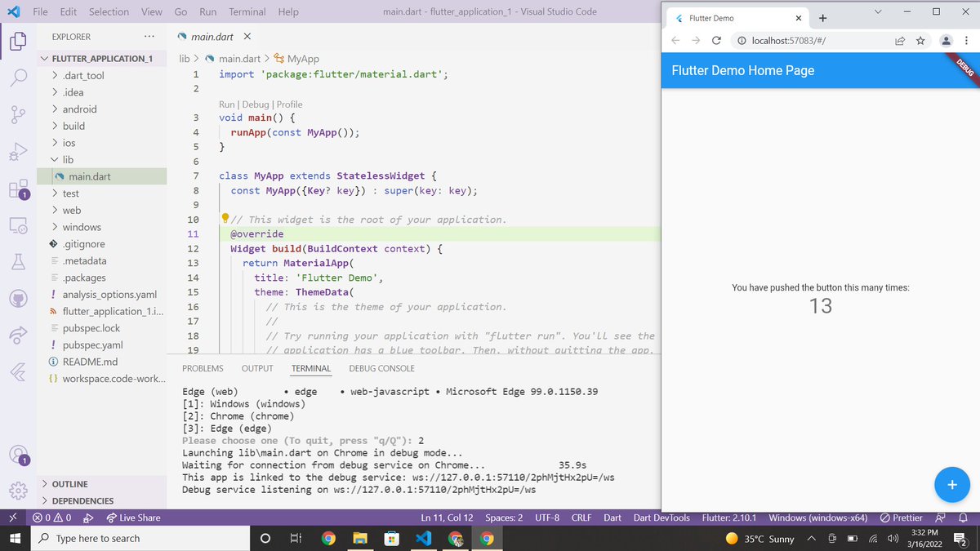Switch to the PROBLEMS panel tab
This screenshot has height=551, width=980.
click(x=203, y=368)
